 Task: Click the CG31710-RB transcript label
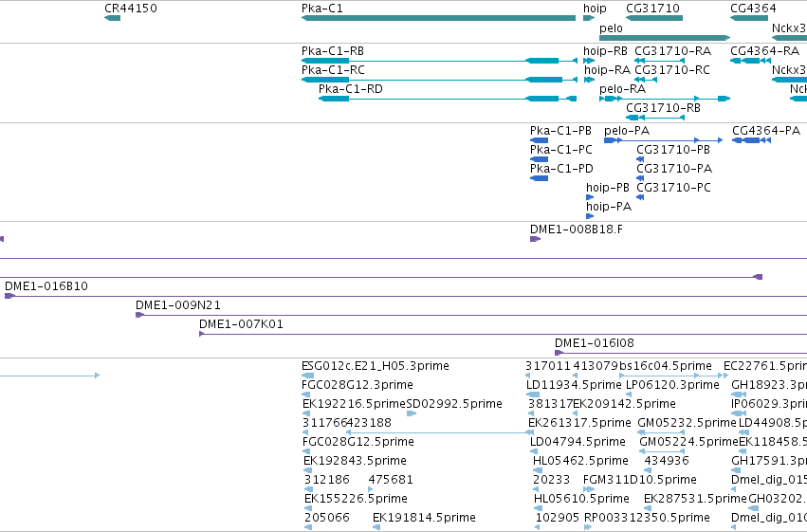664,108
